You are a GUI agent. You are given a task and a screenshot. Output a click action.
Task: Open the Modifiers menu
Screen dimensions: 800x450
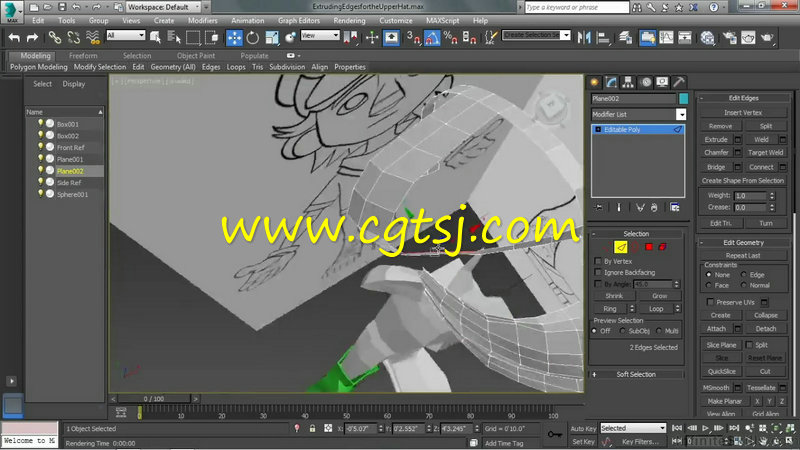coord(203,20)
